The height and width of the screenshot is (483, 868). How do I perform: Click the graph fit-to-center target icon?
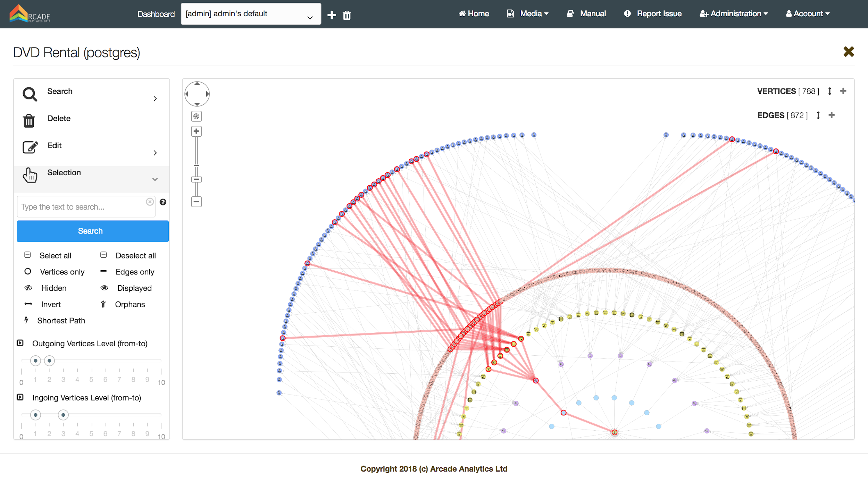196,116
